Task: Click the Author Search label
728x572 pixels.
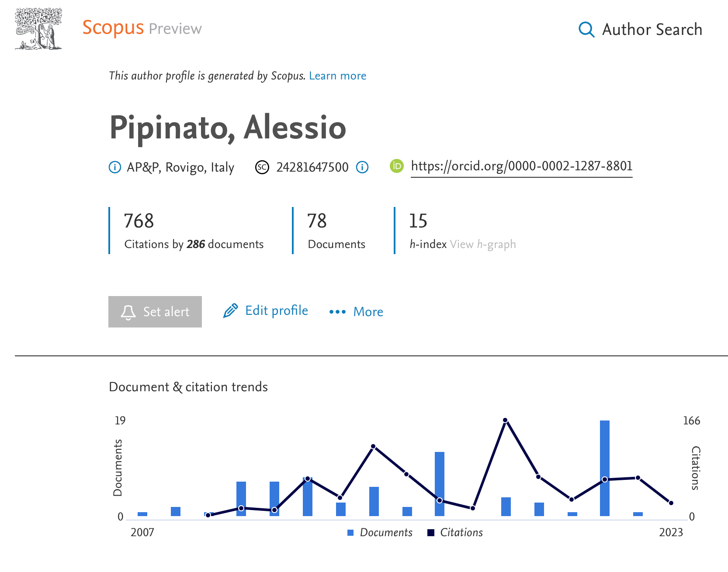Action: tap(652, 30)
